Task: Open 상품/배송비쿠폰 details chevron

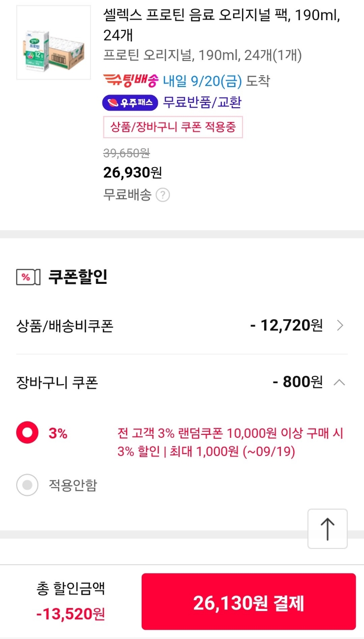Action: [x=340, y=325]
